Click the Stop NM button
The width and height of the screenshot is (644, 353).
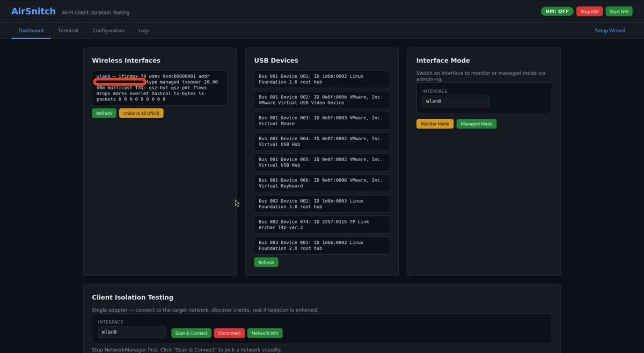589,11
